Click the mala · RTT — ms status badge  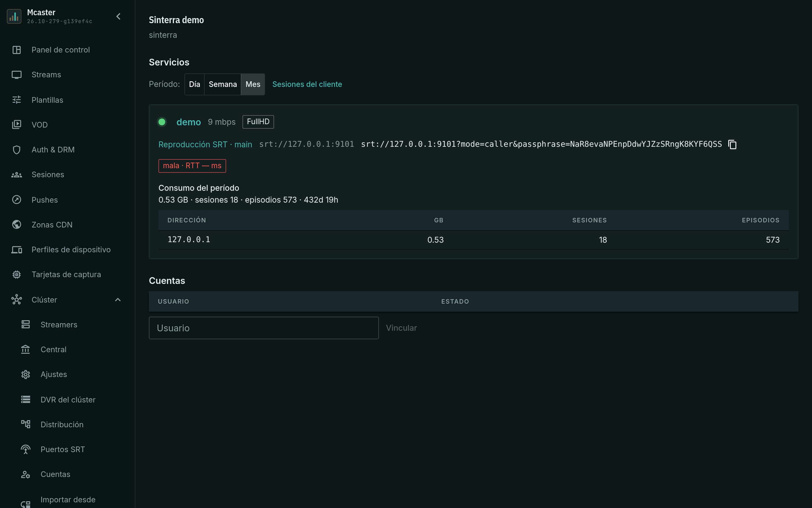pos(192,166)
